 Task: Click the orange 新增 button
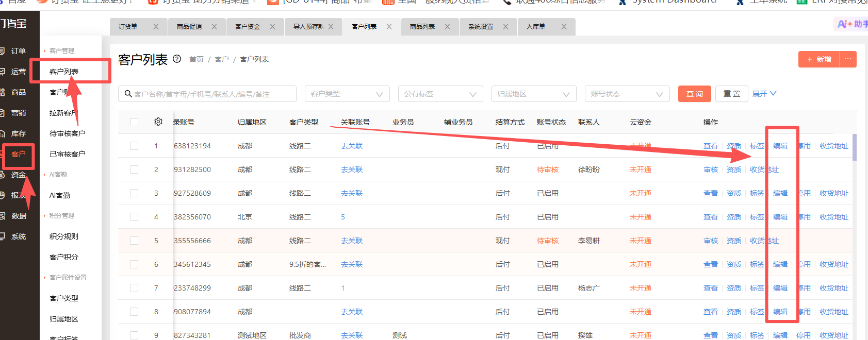click(x=819, y=59)
